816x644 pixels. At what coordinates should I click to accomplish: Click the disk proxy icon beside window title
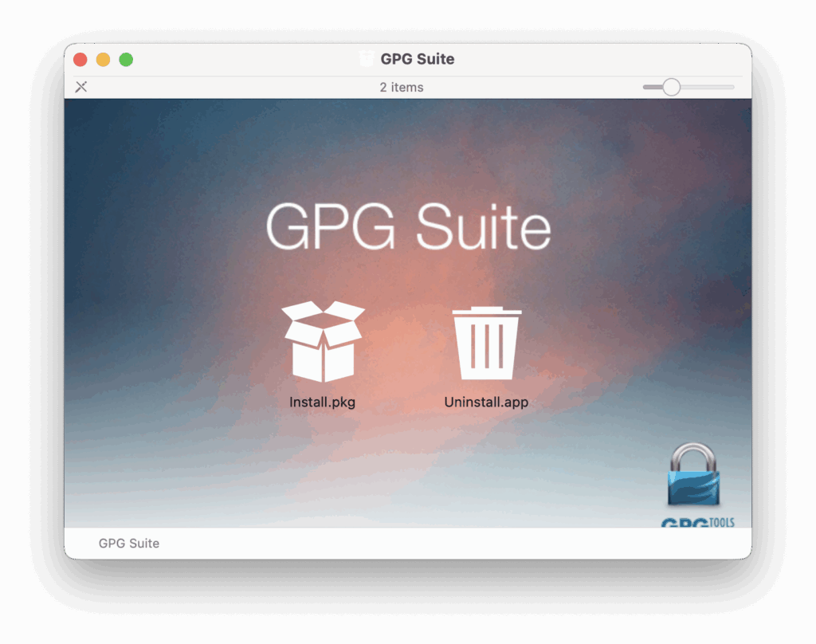367,59
